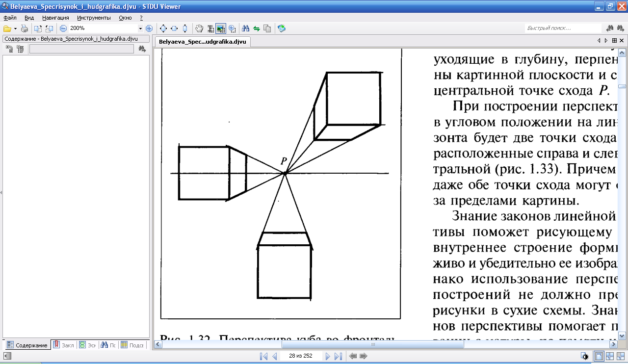This screenshot has height=364, width=628.
Task: Find next quick search result
Action: (621, 28)
